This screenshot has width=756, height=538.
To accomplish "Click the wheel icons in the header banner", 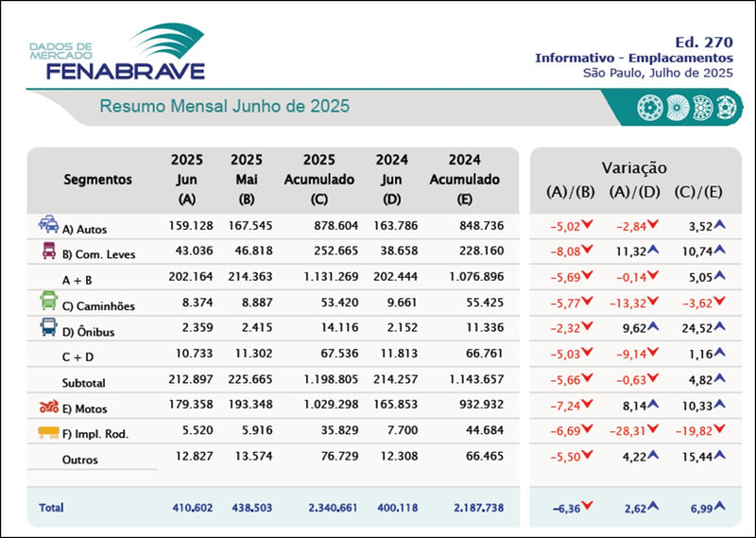I will [x=687, y=106].
